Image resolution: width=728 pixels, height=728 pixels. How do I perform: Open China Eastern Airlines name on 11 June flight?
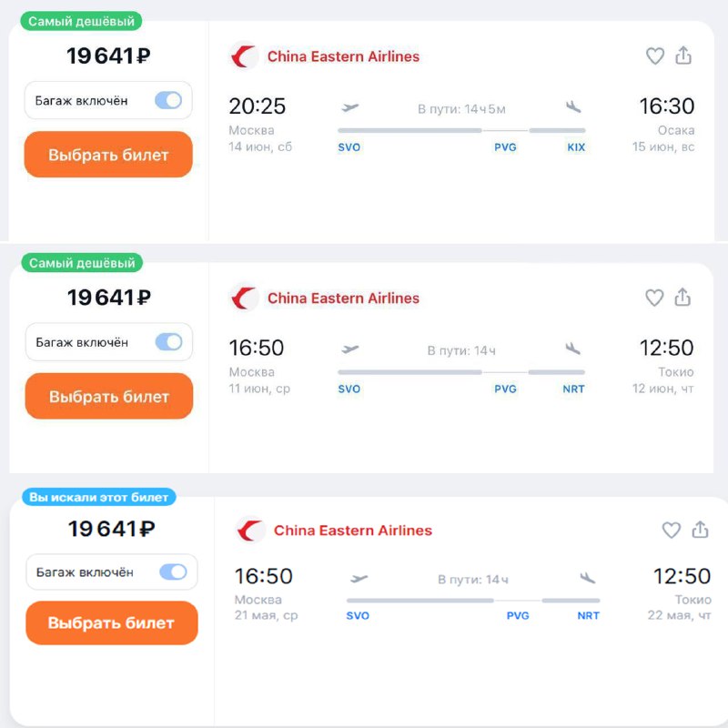tap(343, 298)
